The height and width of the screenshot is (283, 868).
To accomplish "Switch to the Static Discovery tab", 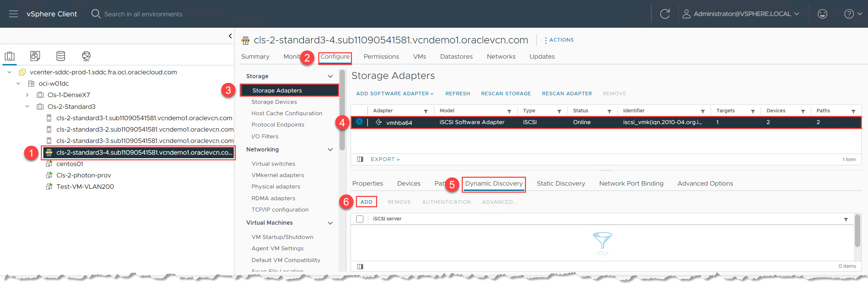I will click(x=561, y=183).
